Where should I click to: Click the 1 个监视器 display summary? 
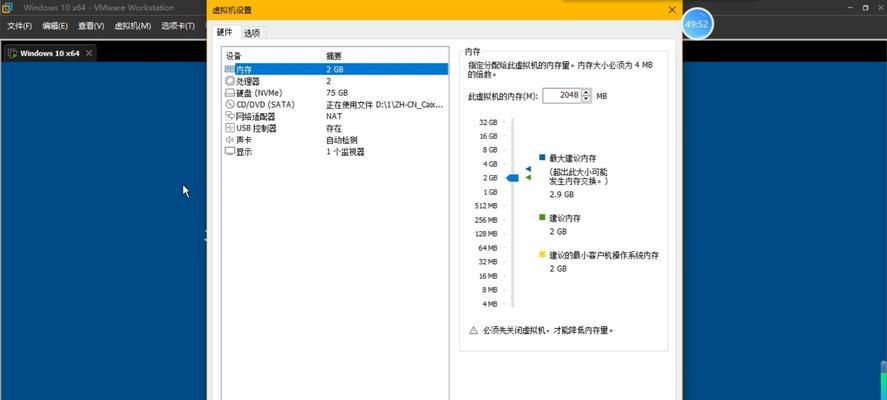(345, 152)
